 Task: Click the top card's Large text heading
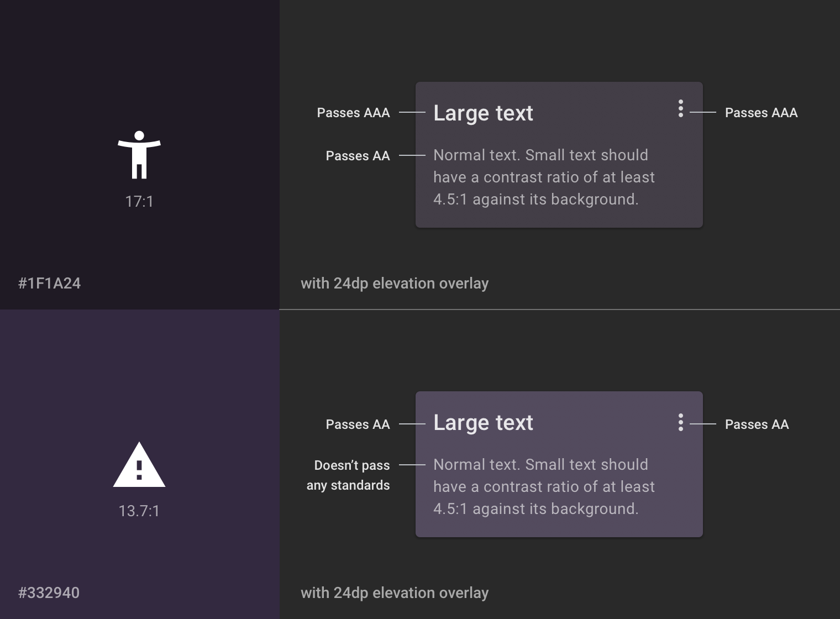pyautogui.click(x=483, y=113)
